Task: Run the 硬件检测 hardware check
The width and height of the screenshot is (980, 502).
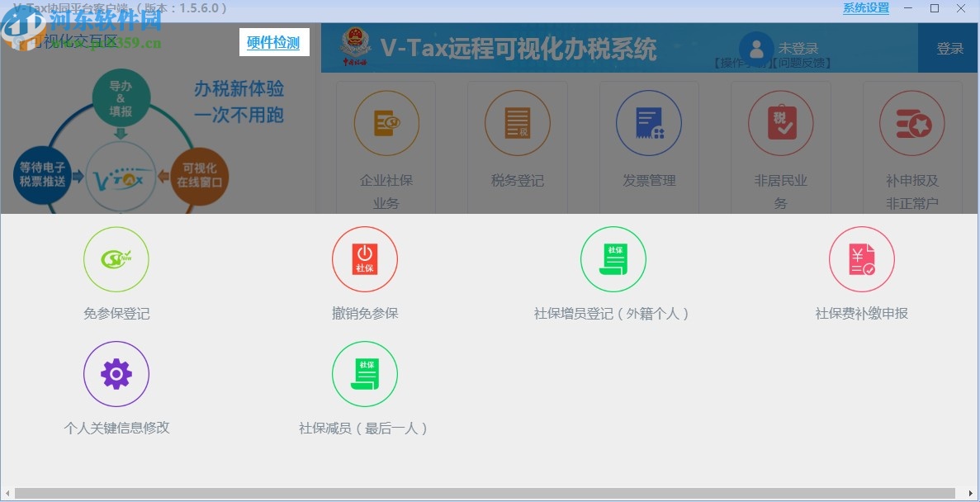Action: click(274, 41)
